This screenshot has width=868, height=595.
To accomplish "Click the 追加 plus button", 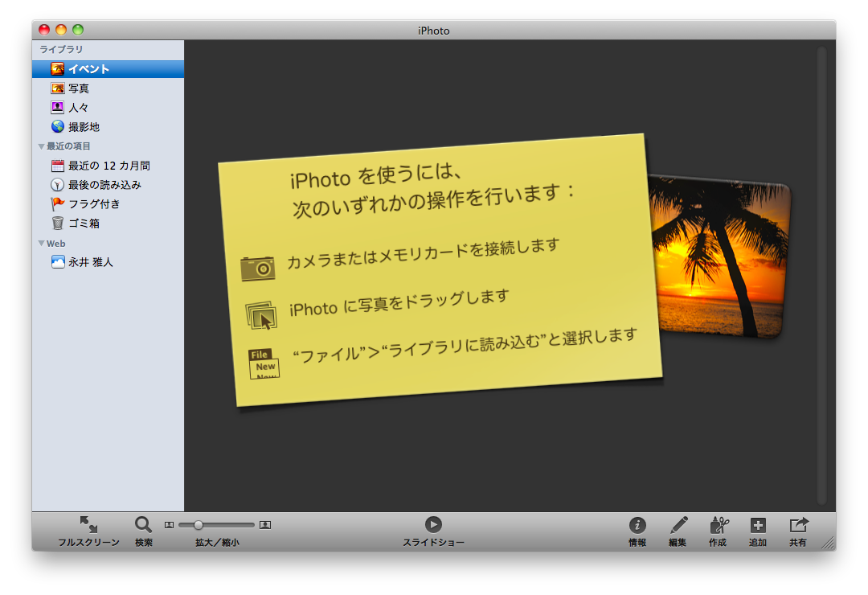I will click(758, 531).
